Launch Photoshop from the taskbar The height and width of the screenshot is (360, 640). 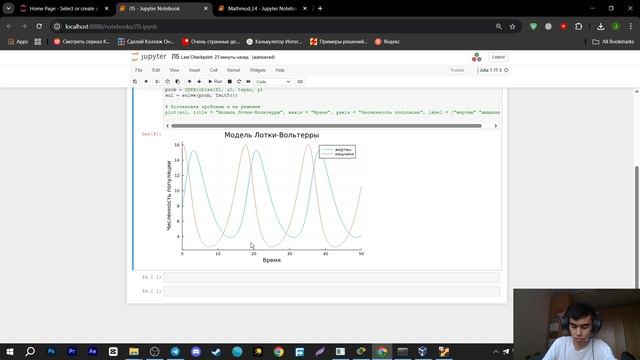pyautogui.click(x=51, y=351)
